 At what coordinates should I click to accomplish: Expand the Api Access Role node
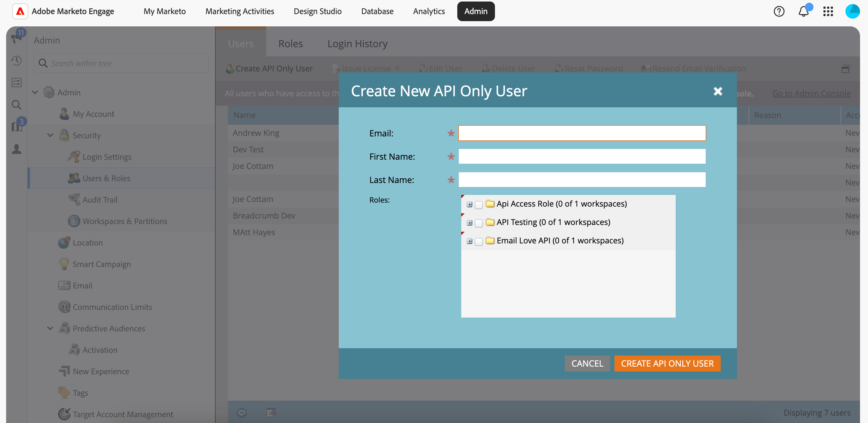tap(470, 204)
